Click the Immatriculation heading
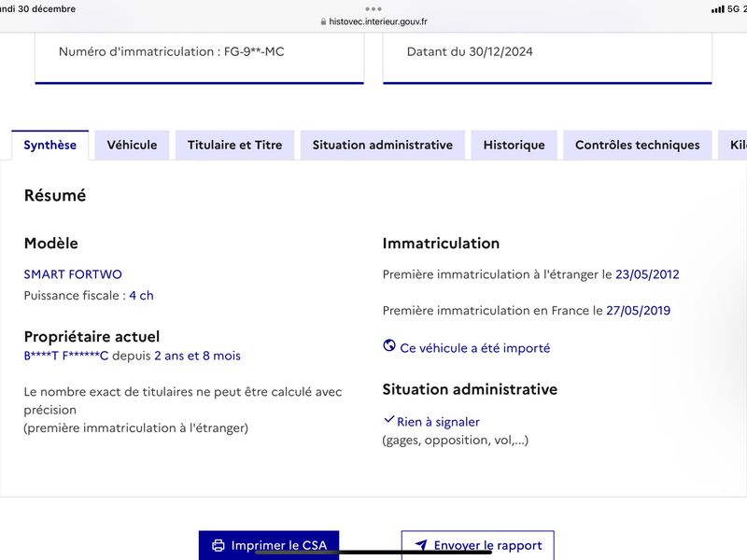The image size is (747, 560). 441,244
